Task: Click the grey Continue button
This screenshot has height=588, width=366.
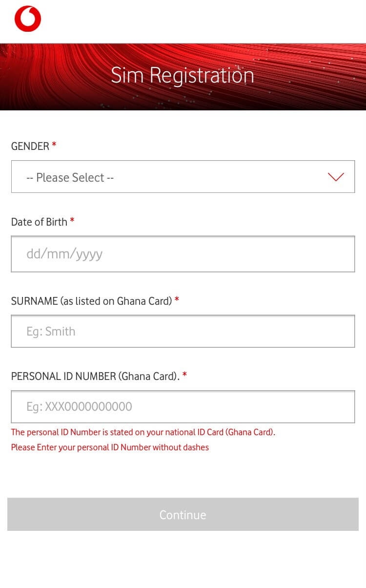Action: click(x=183, y=514)
